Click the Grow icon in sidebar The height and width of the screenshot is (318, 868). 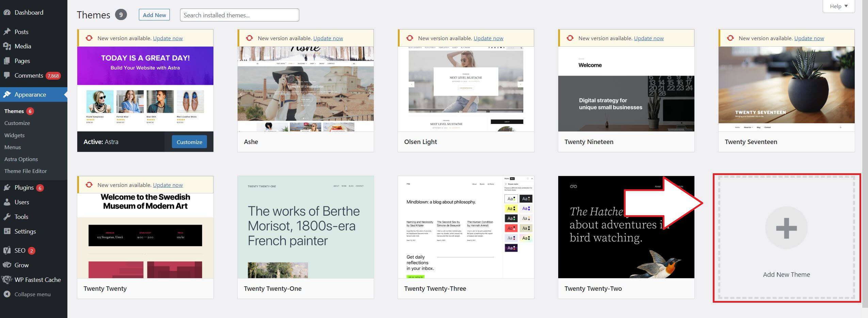[7, 265]
